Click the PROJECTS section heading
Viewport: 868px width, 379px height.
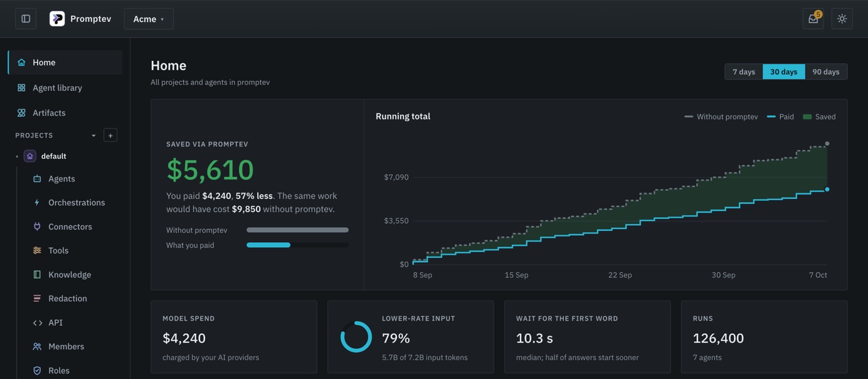pyautogui.click(x=34, y=136)
